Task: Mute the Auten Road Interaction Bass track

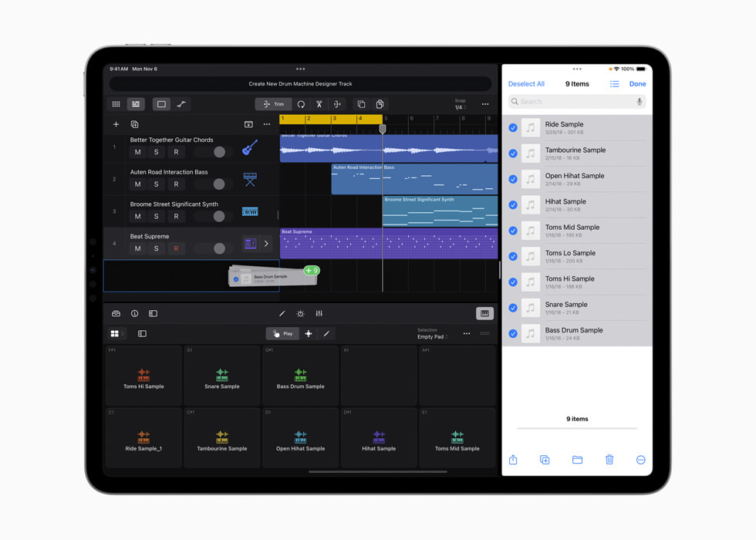Action: tap(137, 184)
